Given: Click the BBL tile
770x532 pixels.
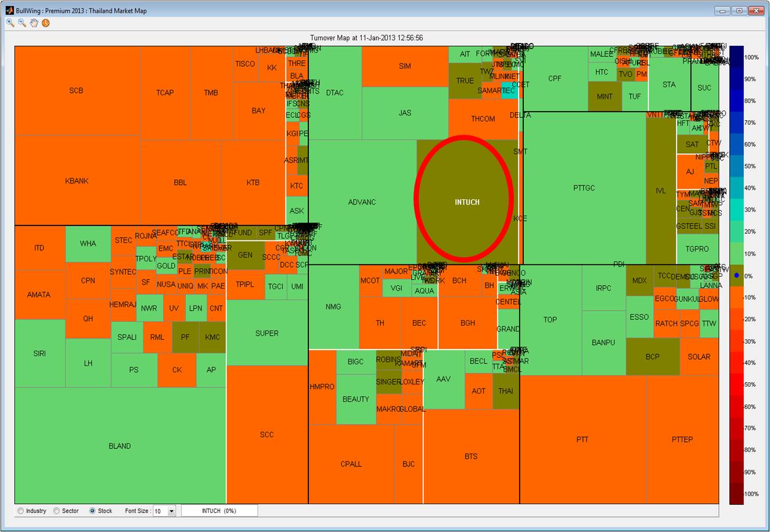Looking at the screenshot, I should pos(180,182).
